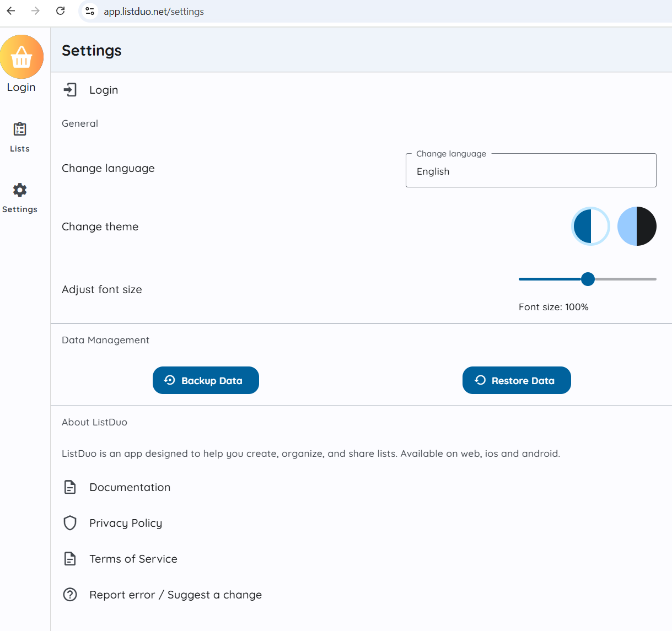
Task: Expand language options to pick another language
Action: pyautogui.click(x=530, y=170)
